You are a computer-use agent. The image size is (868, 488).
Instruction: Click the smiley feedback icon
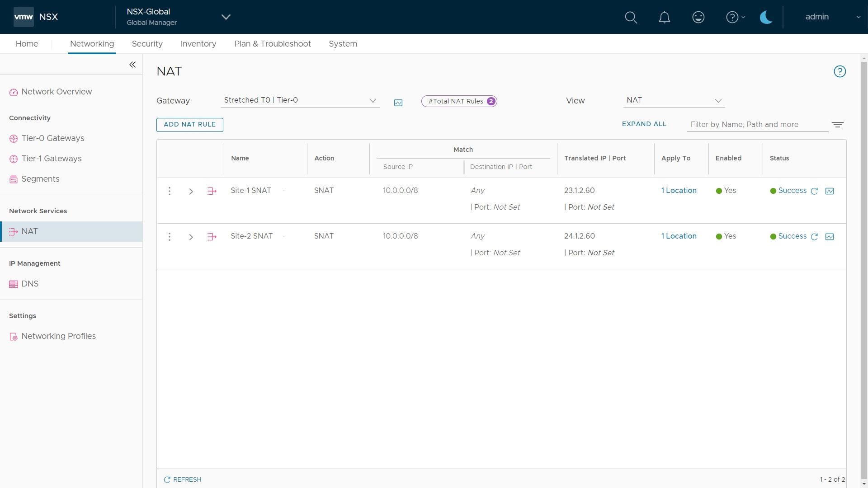click(698, 17)
